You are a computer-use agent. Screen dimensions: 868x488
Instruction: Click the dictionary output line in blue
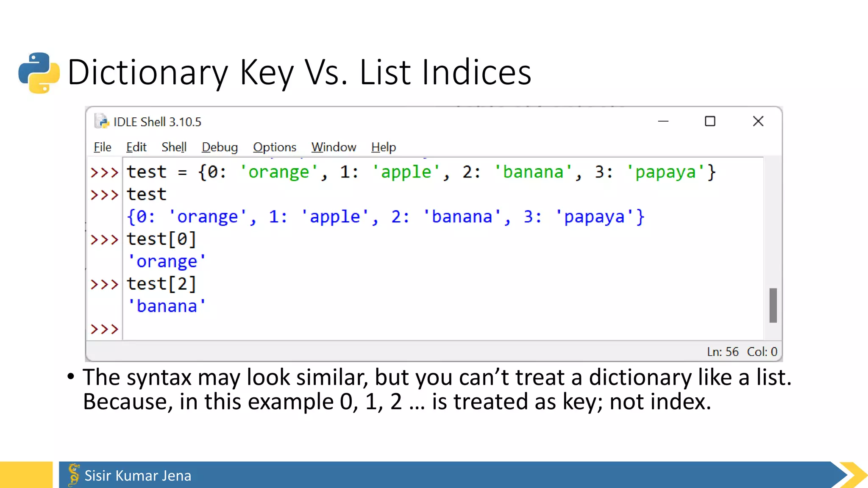(386, 217)
